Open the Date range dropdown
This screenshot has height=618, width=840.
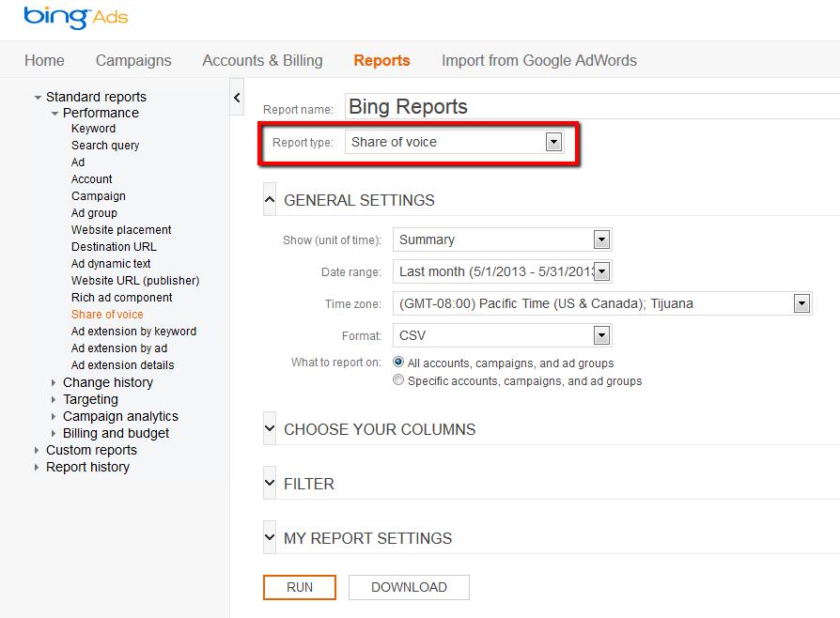[601, 271]
